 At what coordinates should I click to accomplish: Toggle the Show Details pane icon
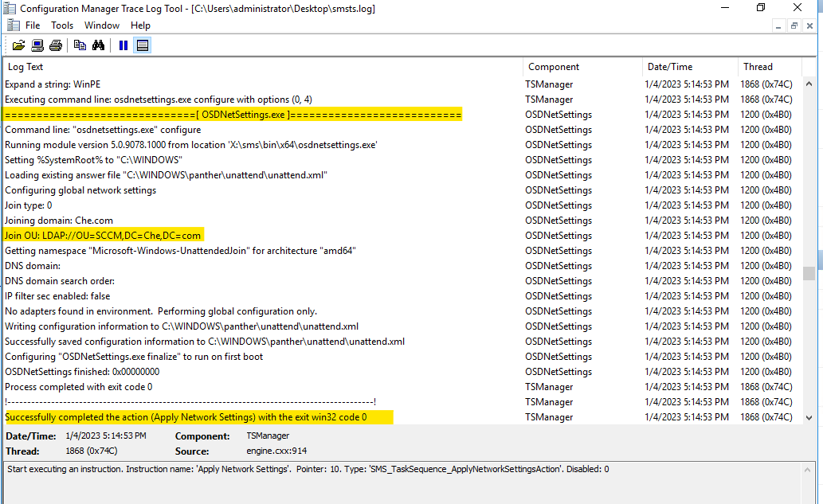[x=143, y=45]
